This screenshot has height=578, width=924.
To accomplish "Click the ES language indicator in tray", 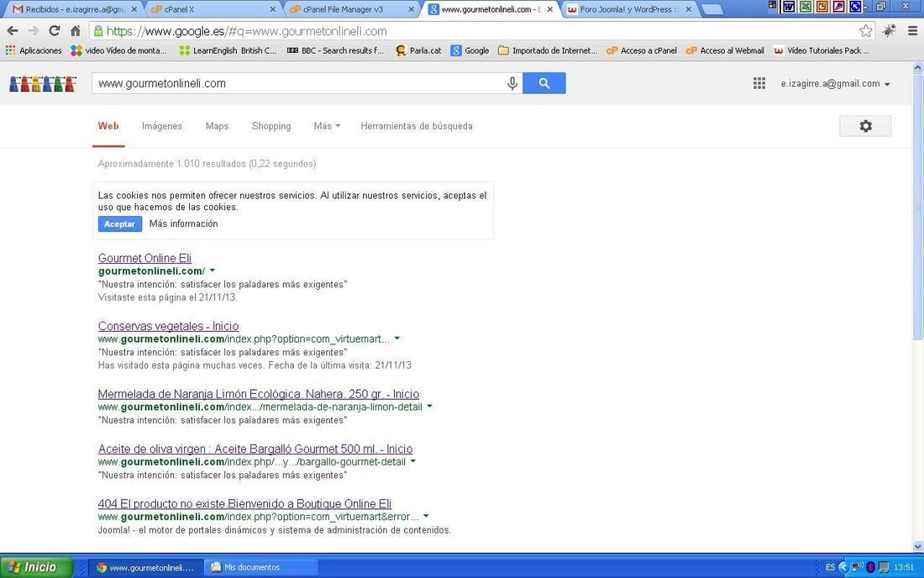I will [830, 567].
